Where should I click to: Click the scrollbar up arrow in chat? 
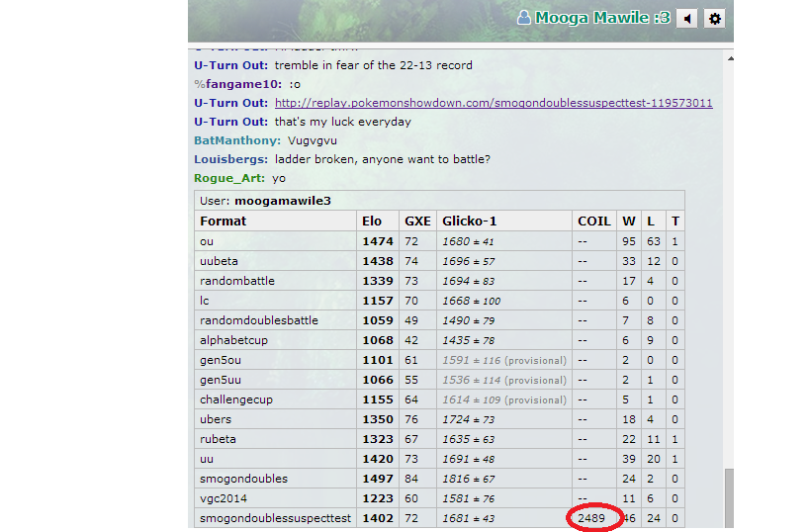pos(730,58)
